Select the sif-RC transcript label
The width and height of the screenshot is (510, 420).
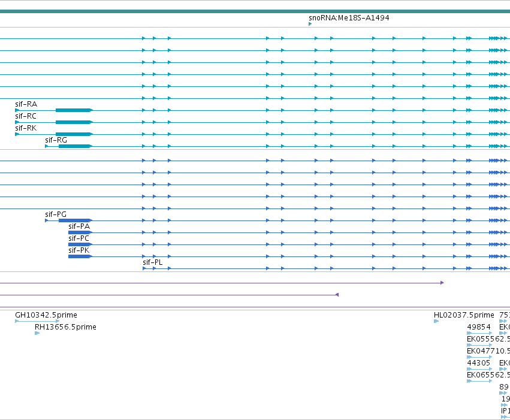click(26, 116)
